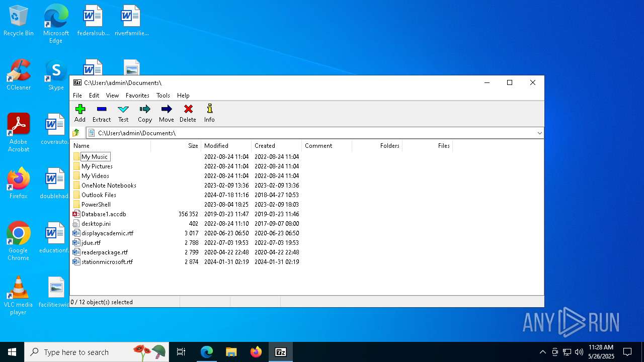Select the Outlook Files folder

click(99, 195)
